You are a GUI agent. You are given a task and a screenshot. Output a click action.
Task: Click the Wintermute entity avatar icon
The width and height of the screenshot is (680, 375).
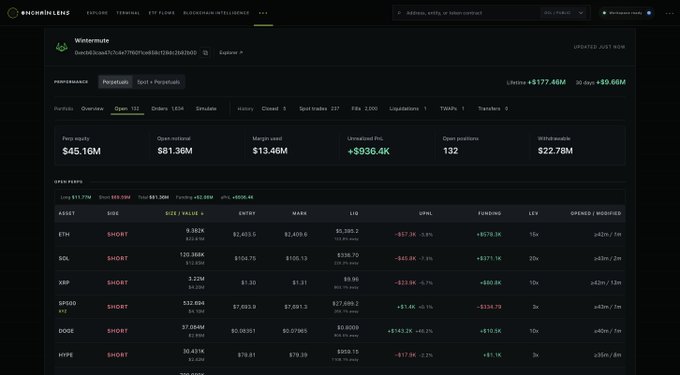[x=62, y=47]
